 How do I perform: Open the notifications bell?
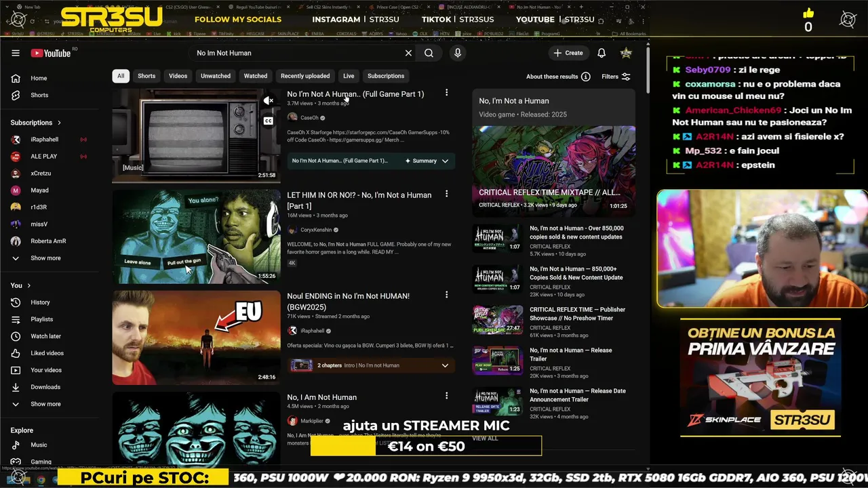coord(601,53)
